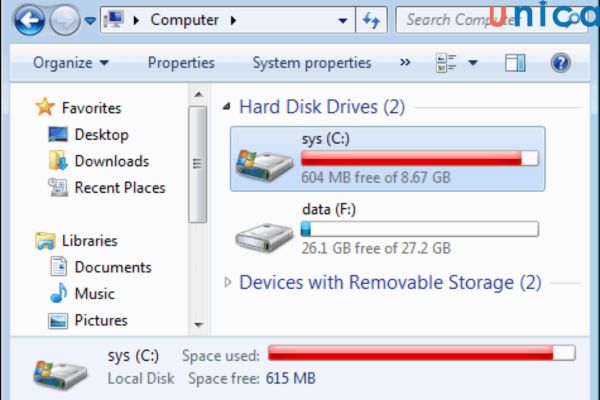Click the navigation pane scrollbar down arrow
The height and width of the screenshot is (400, 600).
pos(198,325)
